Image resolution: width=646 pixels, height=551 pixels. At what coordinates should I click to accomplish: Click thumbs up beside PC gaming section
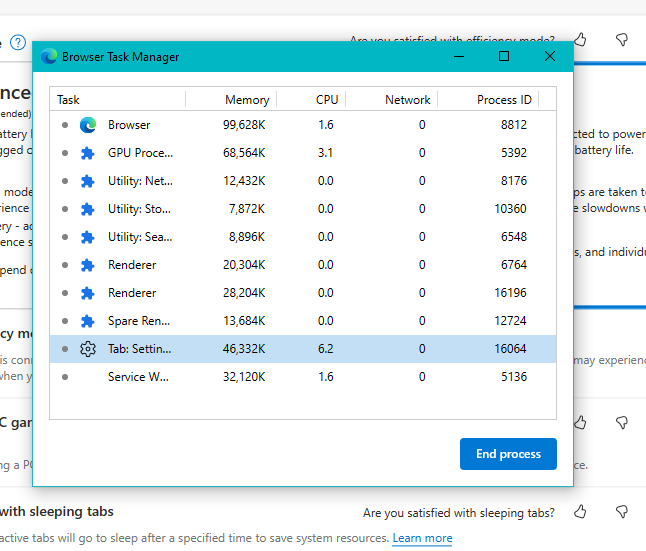[580, 422]
